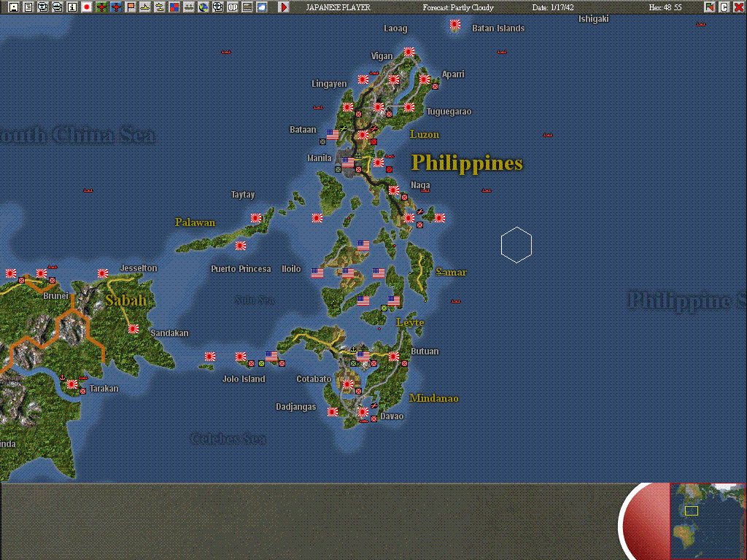
Task: Select the US flag near Jolo Island
Action: (x=271, y=356)
